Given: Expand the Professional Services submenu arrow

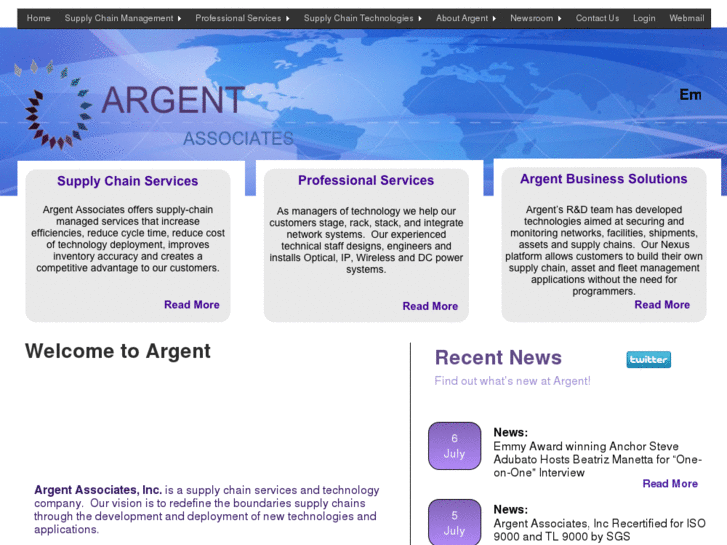Looking at the screenshot, I should [287, 19].
